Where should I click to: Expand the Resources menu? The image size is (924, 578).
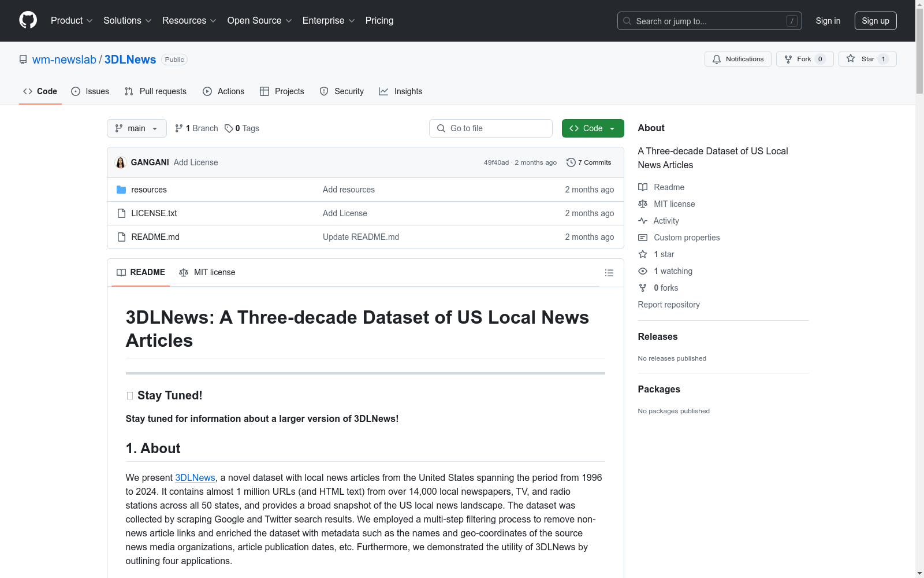[189, 20]
